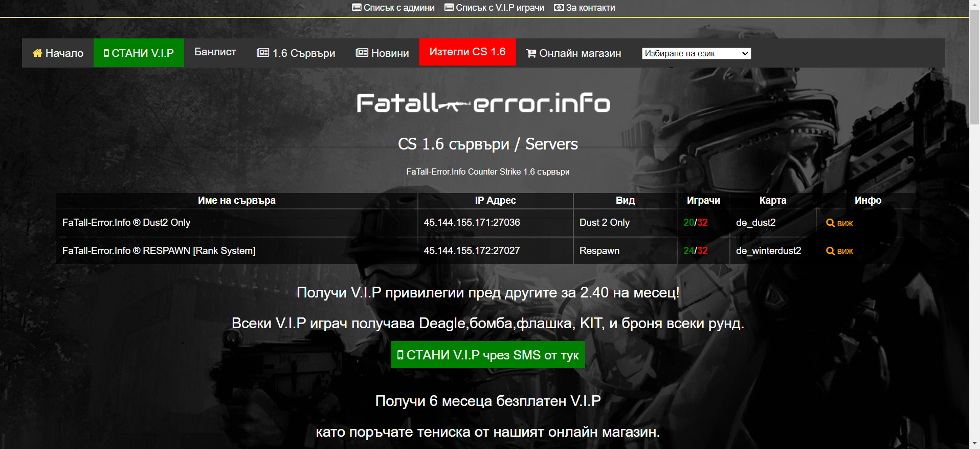The width and height of the screenshot is (980, 449).
Task: Click the Получи V.I.P привилегии promo text
Action: click(x=488, y=293)
